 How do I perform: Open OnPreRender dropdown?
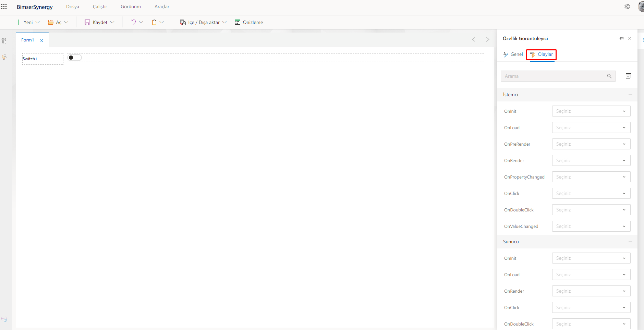[591, 144]
